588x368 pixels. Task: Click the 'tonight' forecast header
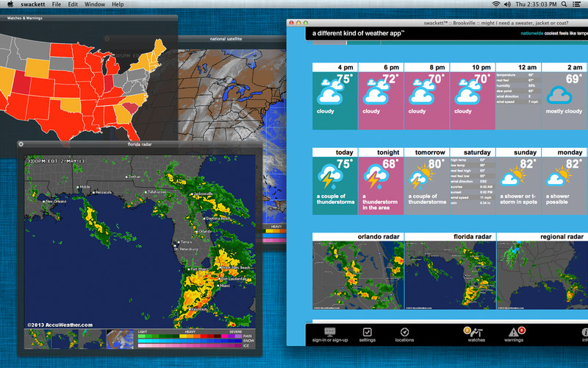[x=381, y=152]
